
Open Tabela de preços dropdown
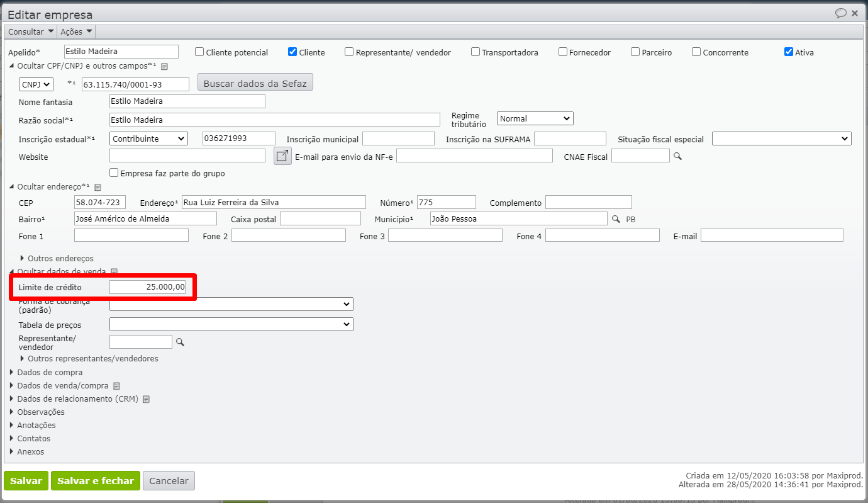click(231, 324)
